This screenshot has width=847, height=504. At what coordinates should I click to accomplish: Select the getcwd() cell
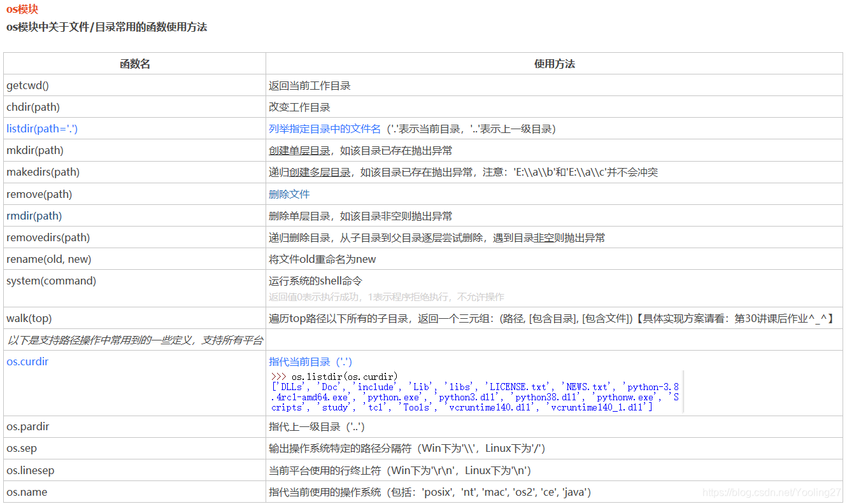pos(135,85)
